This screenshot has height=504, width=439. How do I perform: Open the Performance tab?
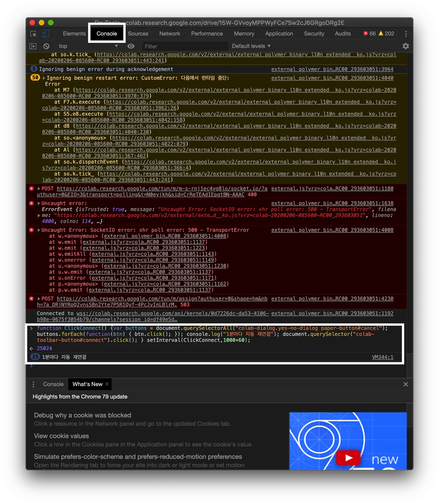pos(207,34)
